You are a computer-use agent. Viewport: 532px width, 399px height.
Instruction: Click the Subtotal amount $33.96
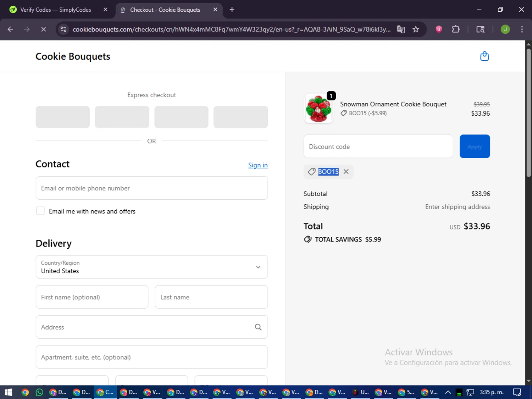click(481, 194)
